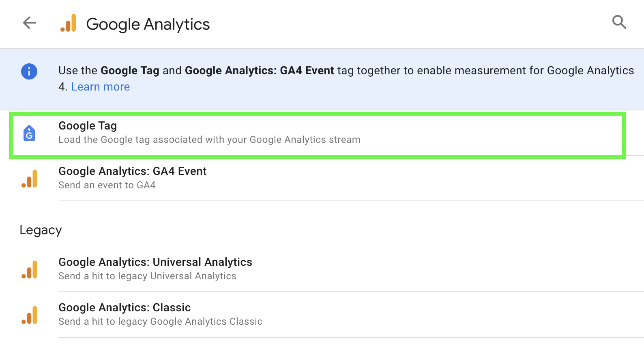This screenshot has width=644, height=358.
Task: Click the GA4 Event bar-chart icon
Action: click(29, 179)
